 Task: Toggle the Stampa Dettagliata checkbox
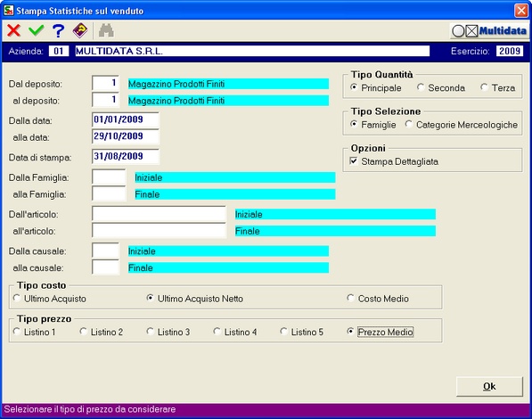pos(354,161)
